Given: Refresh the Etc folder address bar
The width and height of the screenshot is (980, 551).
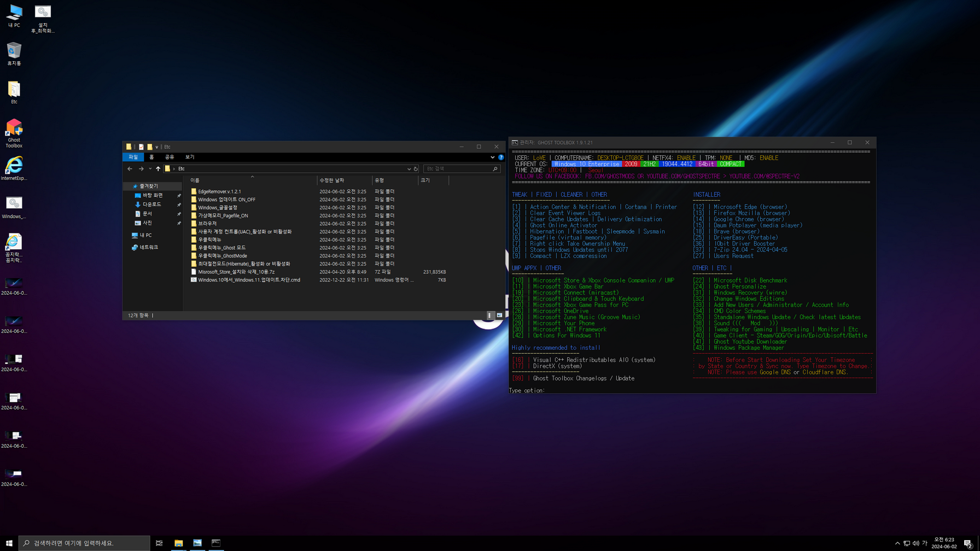Looking at the screenshot, I should point(416,169).
